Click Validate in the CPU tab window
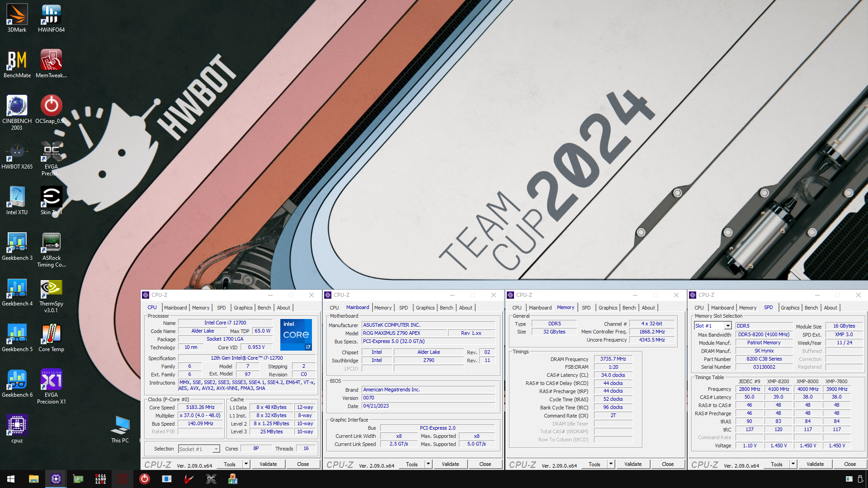Image resolution: width=868 pixels, height=488 pixels. coord(268,464)
